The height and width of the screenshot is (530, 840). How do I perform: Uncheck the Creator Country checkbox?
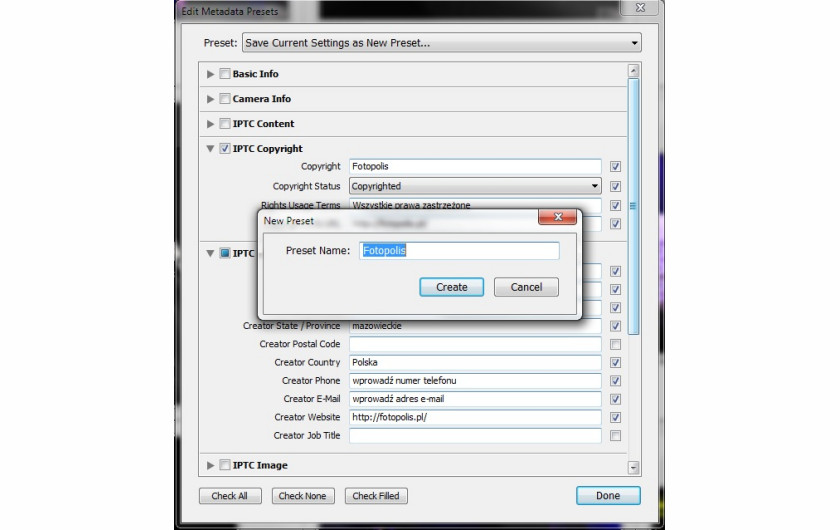616,362
